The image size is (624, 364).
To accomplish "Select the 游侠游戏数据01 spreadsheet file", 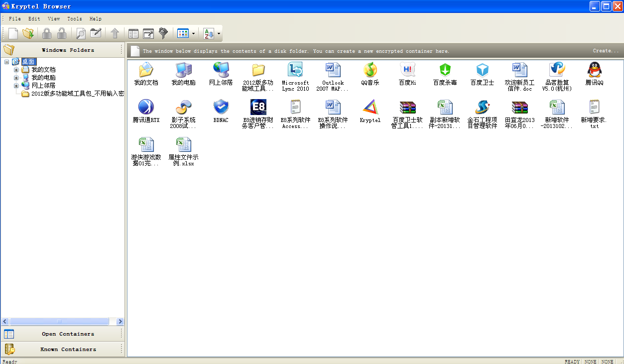I will [x=146, y=151].
